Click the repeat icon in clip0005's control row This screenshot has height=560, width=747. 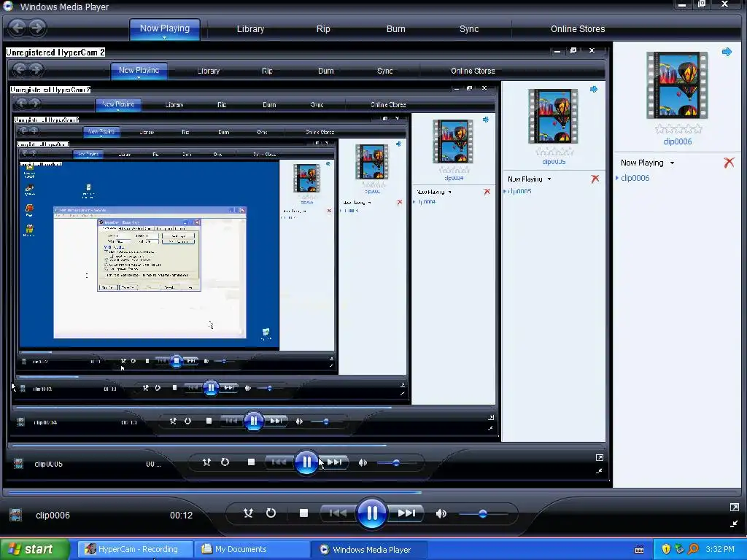225,462
